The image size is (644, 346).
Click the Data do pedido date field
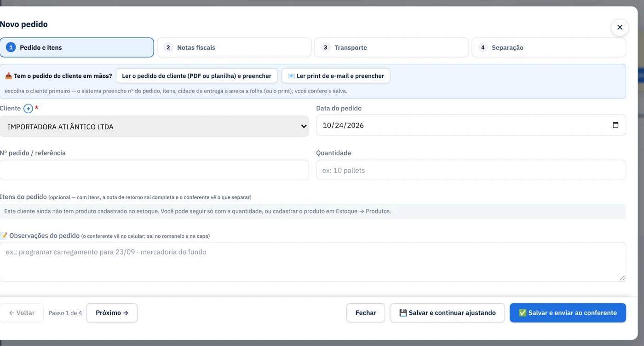click(471, 125)
